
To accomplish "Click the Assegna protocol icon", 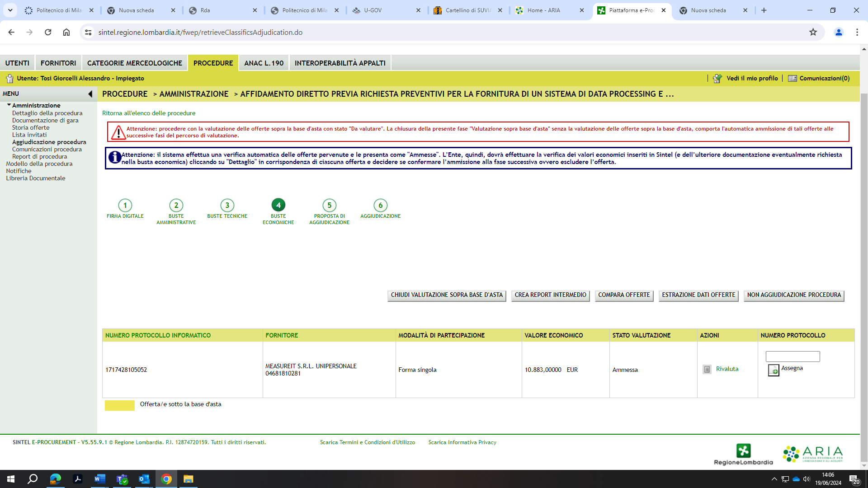I will tap(774, 371).
